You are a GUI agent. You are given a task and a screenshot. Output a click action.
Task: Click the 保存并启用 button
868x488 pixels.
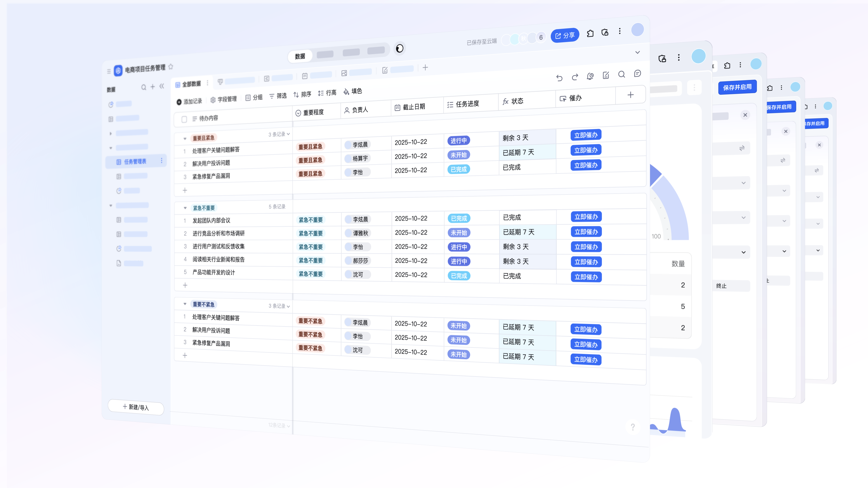737,87
